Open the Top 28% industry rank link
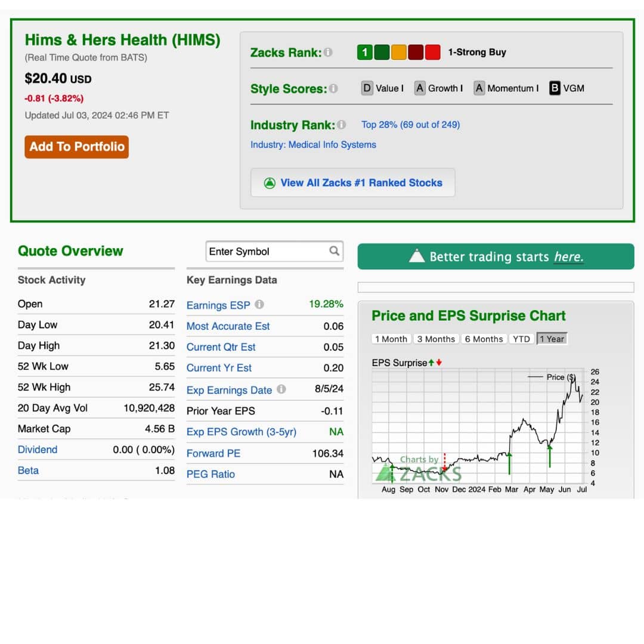The image size is (644, 644). [x=410, y=125]
